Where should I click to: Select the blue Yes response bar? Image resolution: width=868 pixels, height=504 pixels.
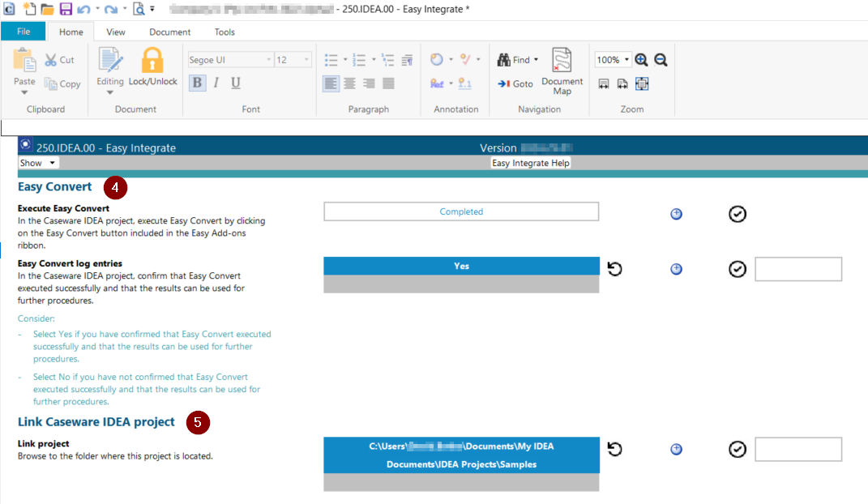click(x=461, y=266)
